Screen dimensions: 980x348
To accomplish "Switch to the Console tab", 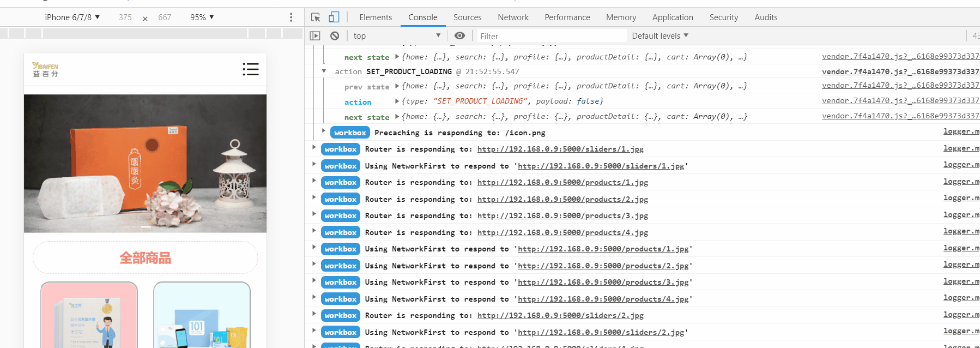I will coord(423,17).
